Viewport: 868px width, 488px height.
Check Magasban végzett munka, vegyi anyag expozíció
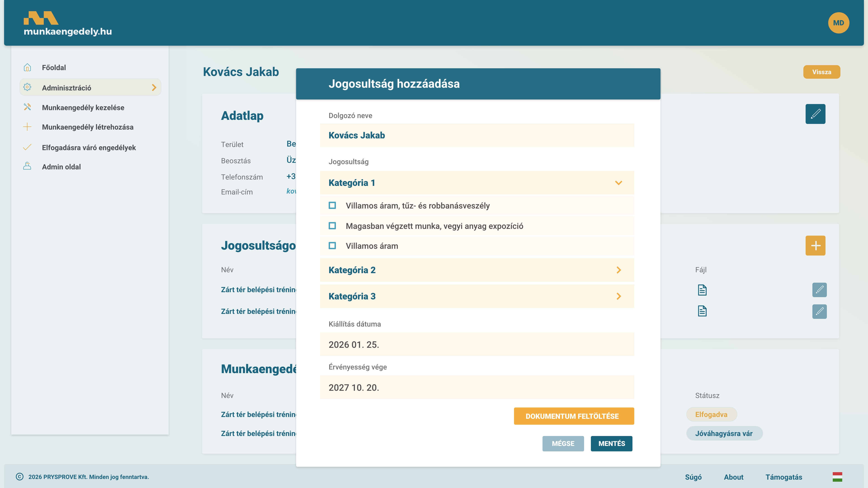click(332, 226)
